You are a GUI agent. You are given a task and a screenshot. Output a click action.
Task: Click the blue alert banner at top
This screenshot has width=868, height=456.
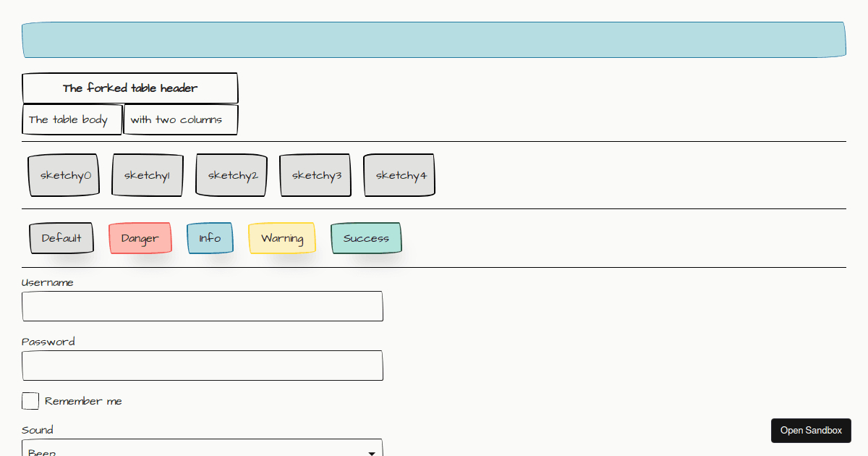point(434,39)
